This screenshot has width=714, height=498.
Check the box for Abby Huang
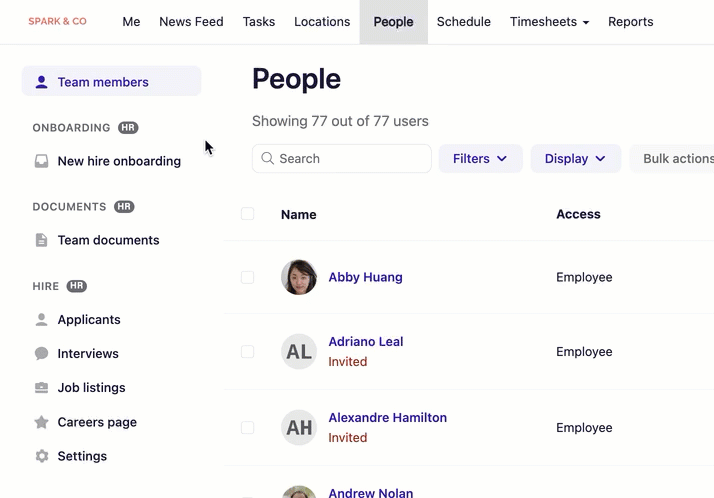(248, 277)
